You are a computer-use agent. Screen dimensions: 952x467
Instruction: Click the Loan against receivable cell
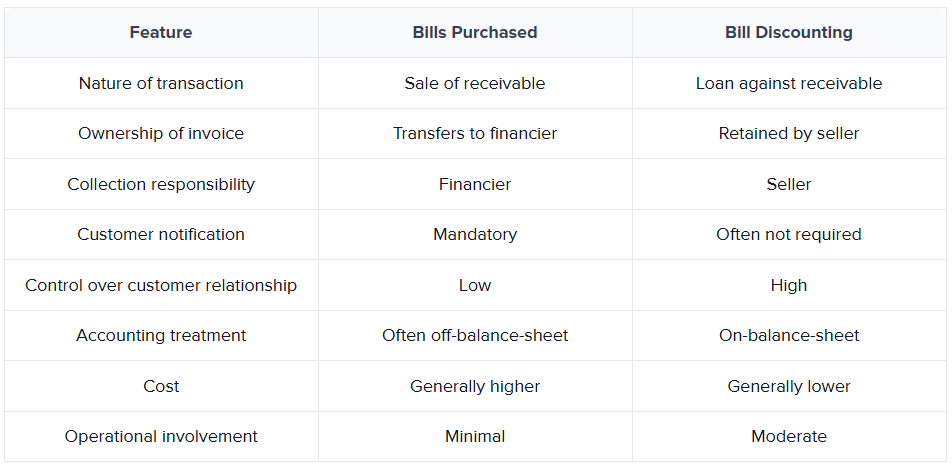point(789,84)
